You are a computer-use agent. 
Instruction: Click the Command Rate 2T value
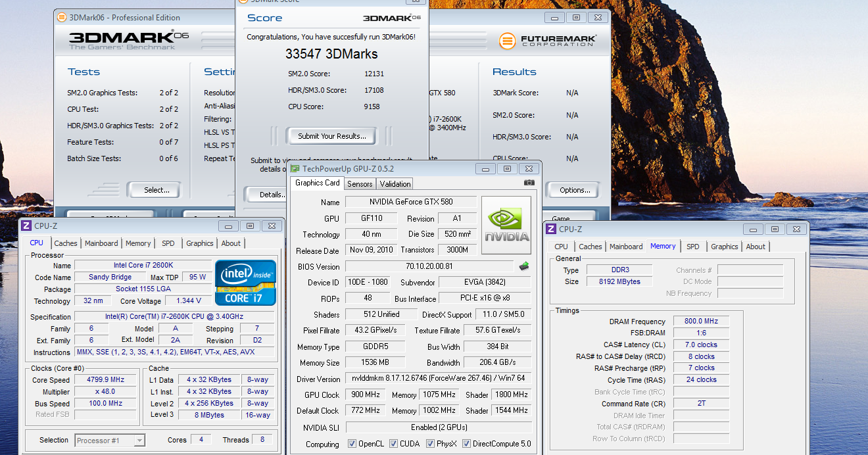(x=701, y=403)
